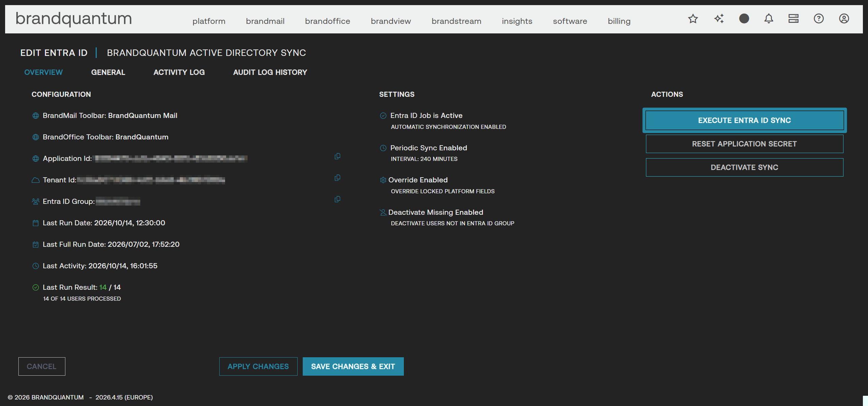The height and width of the screenshot is (406, 868).
Task: Open the insights menu
Action: point(517,21)
